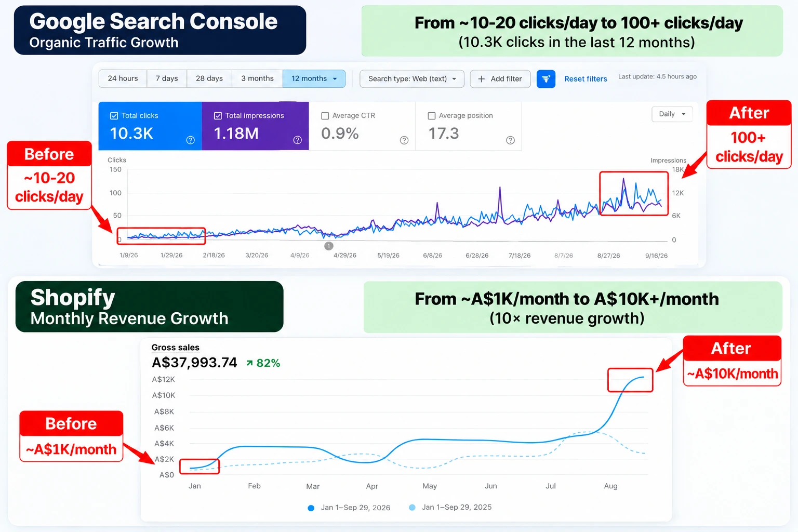Click the help icon on Total clicks card
This screenshot has width=798, height=532.
click(x=191, y=140)
